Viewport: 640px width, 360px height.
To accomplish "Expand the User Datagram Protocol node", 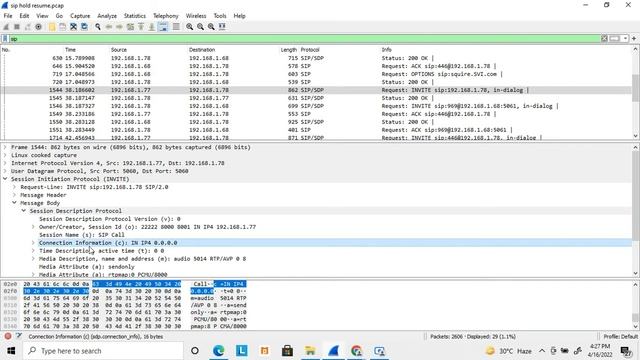I will click(5, 171).
